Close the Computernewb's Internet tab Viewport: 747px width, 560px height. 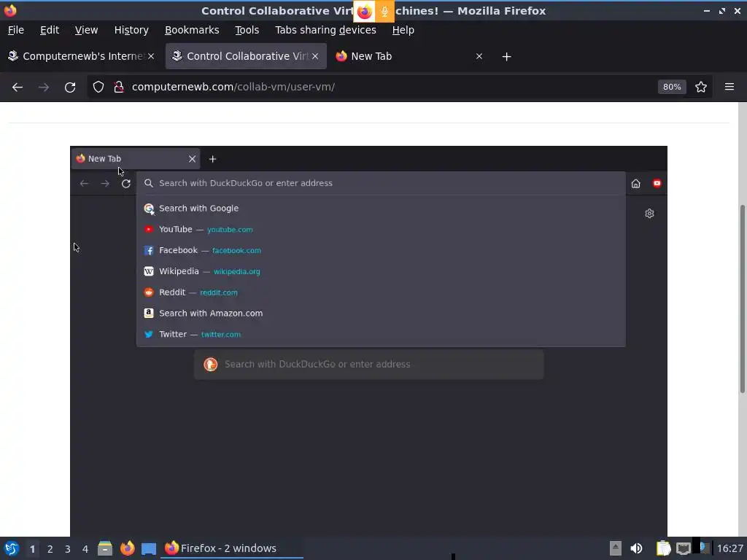151,56
